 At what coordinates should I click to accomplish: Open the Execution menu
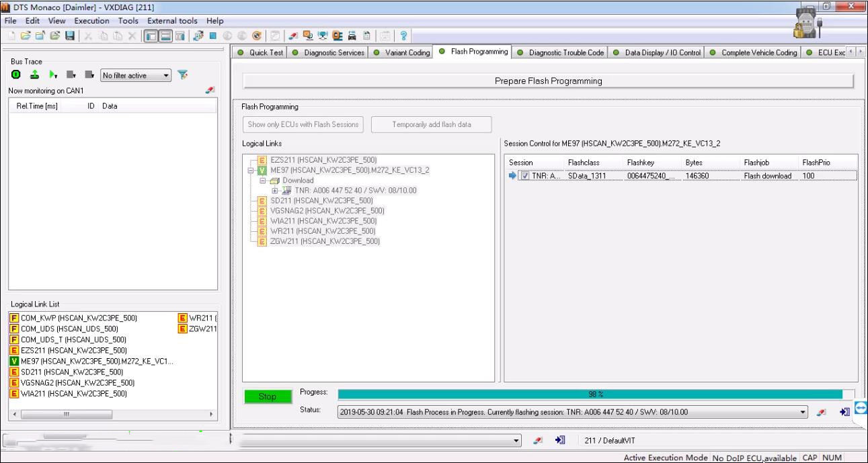tap(91, 21)
